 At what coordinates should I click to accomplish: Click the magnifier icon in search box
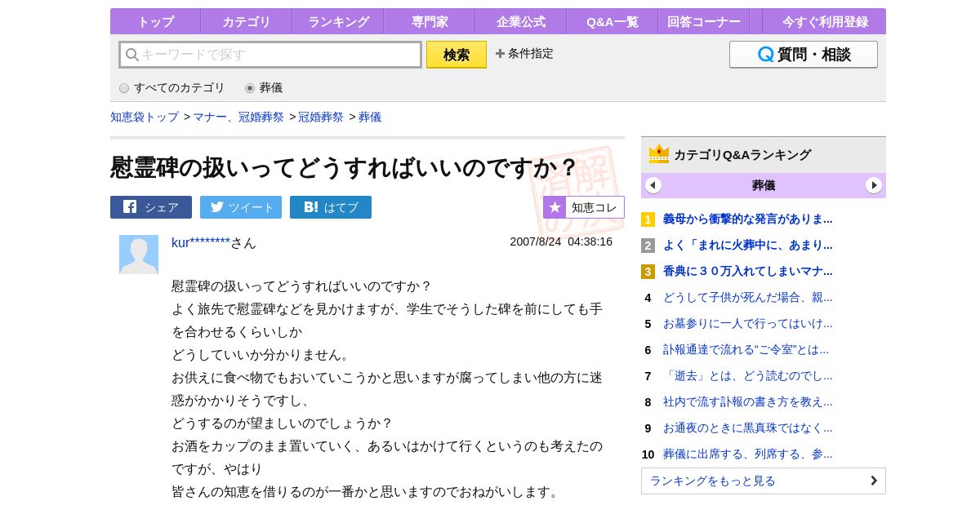coord(131,55)
